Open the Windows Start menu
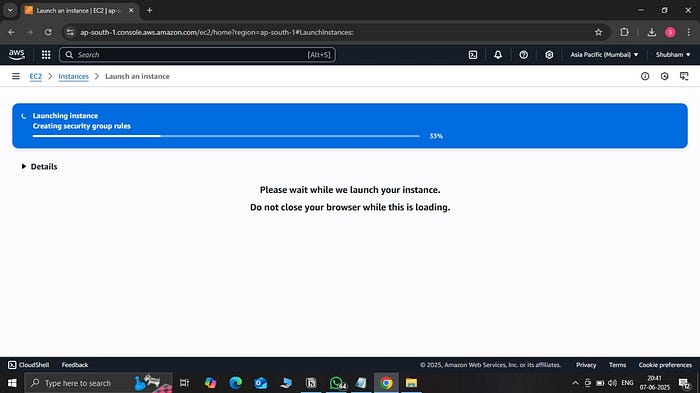700x393 pixels. 12,383
